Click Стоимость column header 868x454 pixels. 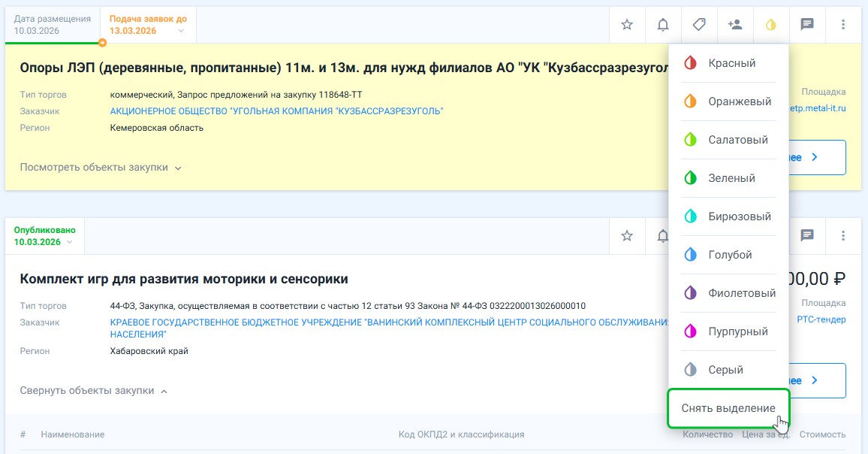[x=823, y=434]
